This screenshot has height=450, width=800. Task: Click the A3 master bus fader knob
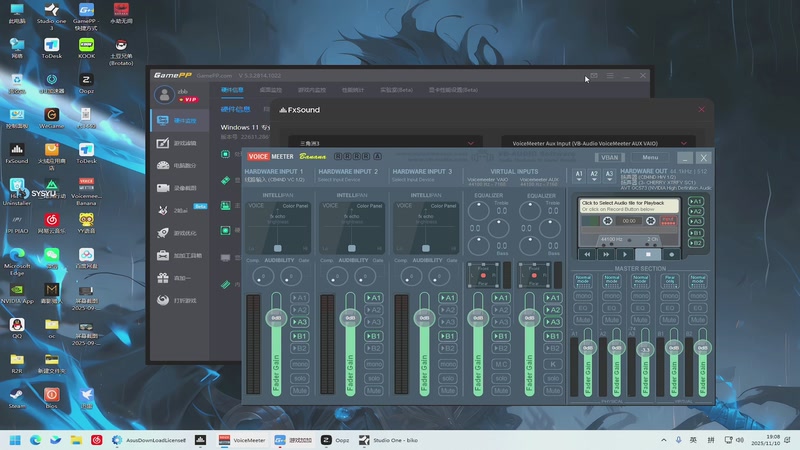pyautogui.click(x=645, y=349)
